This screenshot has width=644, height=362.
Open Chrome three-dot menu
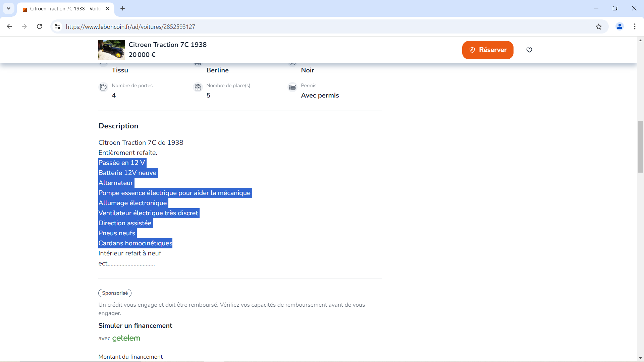click(635, 26)
